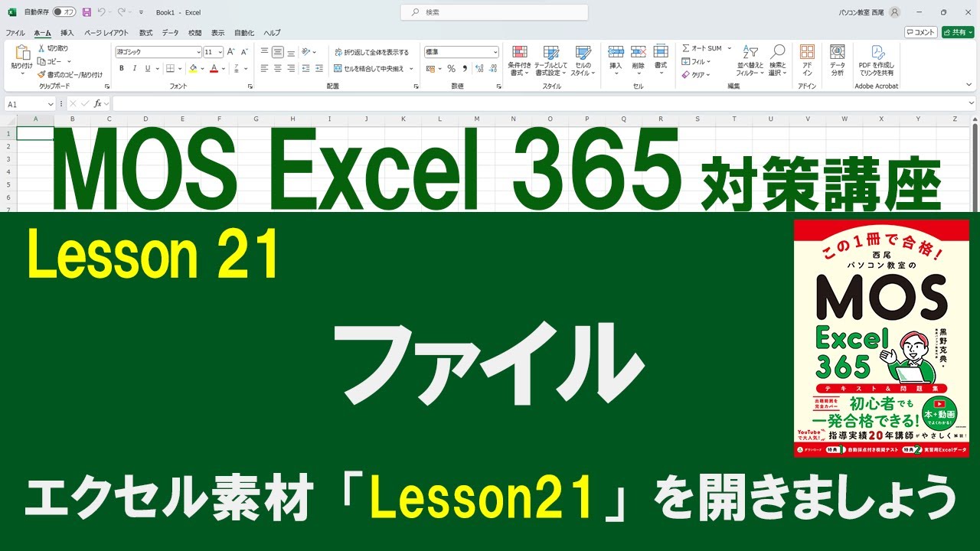Click the search (検索) box

[495, 12]
